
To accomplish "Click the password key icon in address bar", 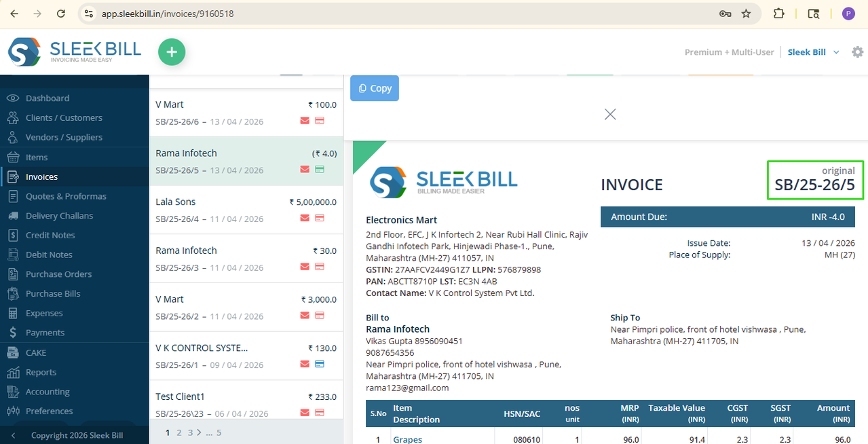I will (x=725, y=14).
